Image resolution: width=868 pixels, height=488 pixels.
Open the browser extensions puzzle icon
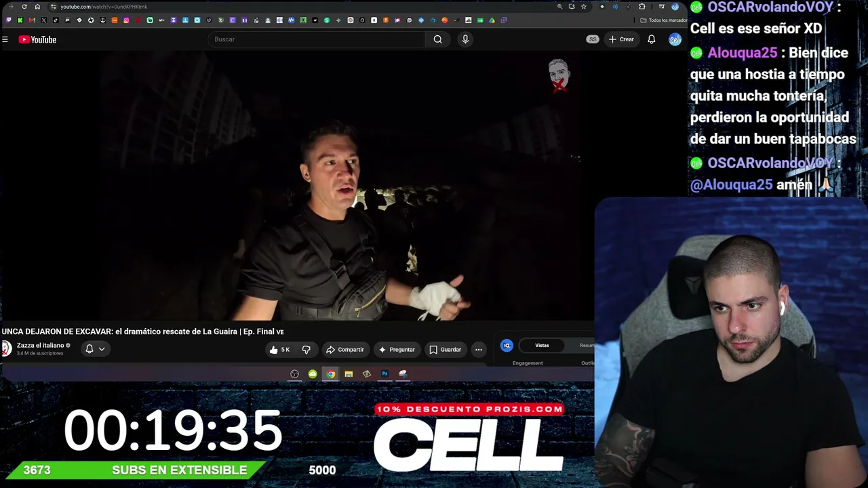click(x=642, y=7)
